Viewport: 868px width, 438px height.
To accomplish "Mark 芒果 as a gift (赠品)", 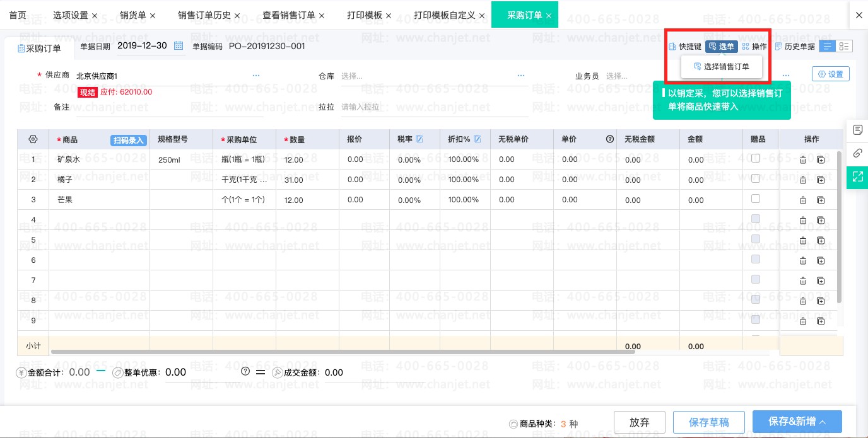I will click(756, 199).
